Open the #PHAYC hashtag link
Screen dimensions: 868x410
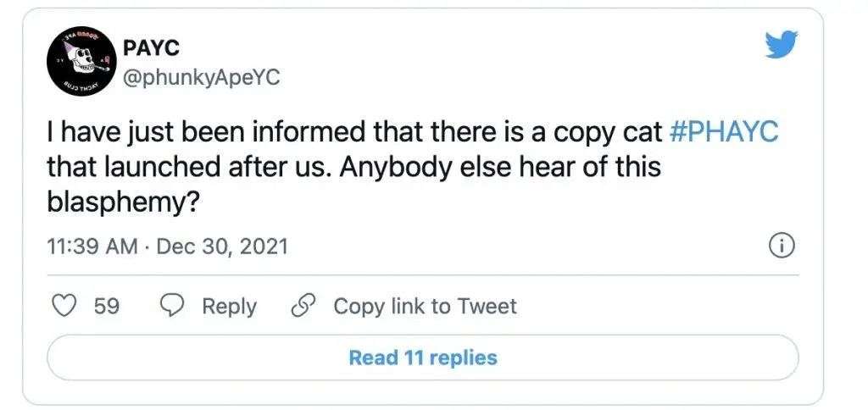[x=724, y=134]
